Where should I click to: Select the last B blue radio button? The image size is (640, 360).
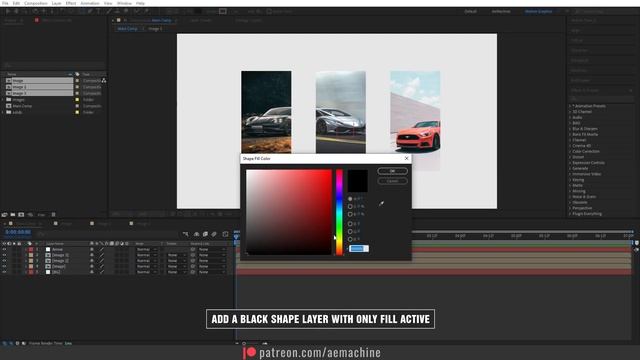point(350,239)
